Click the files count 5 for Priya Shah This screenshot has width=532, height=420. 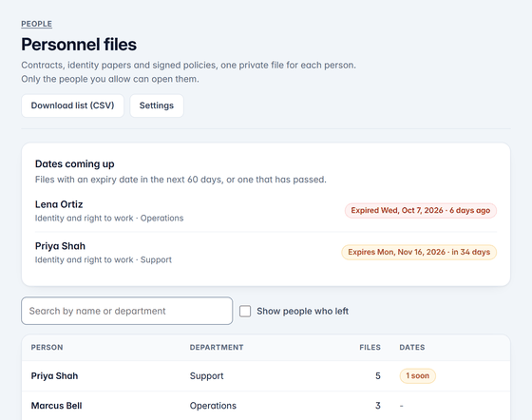click(378, 376)
